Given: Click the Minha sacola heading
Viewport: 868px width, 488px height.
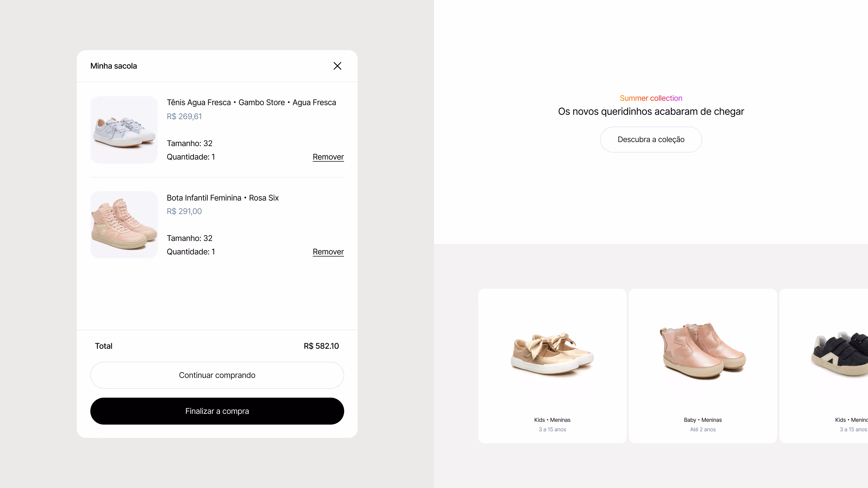Looking at the screenshot, I should click(113, 66).
